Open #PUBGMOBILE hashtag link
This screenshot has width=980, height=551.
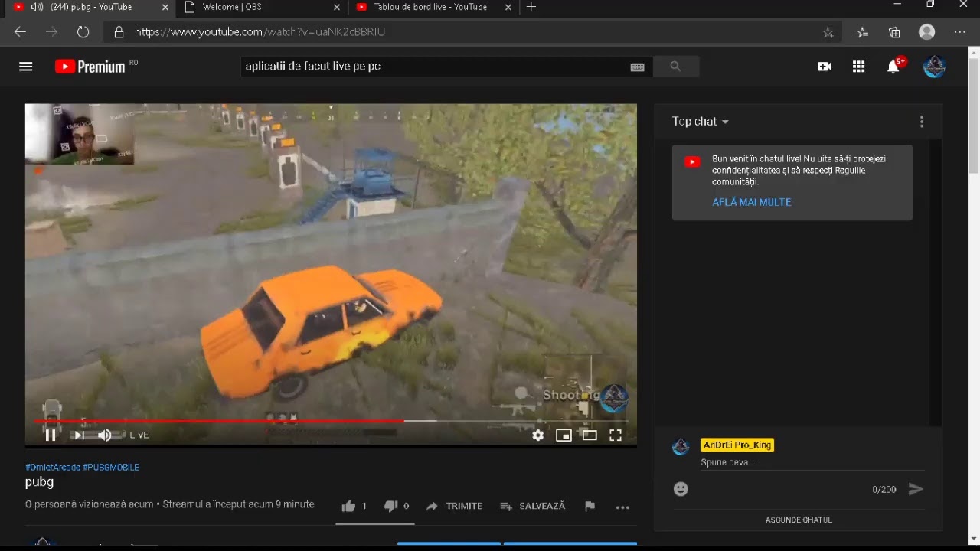(111, 467)
